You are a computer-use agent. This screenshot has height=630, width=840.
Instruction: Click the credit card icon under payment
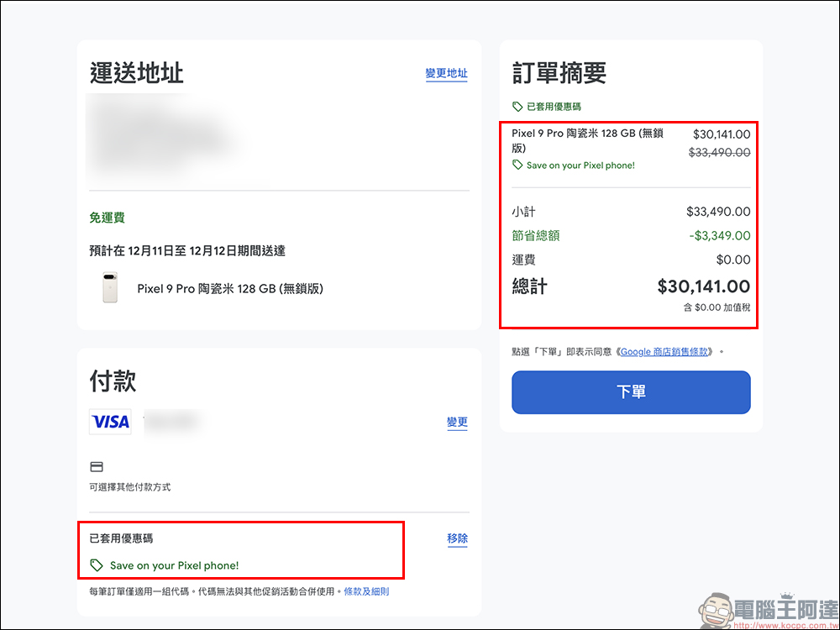pos(97,467)
